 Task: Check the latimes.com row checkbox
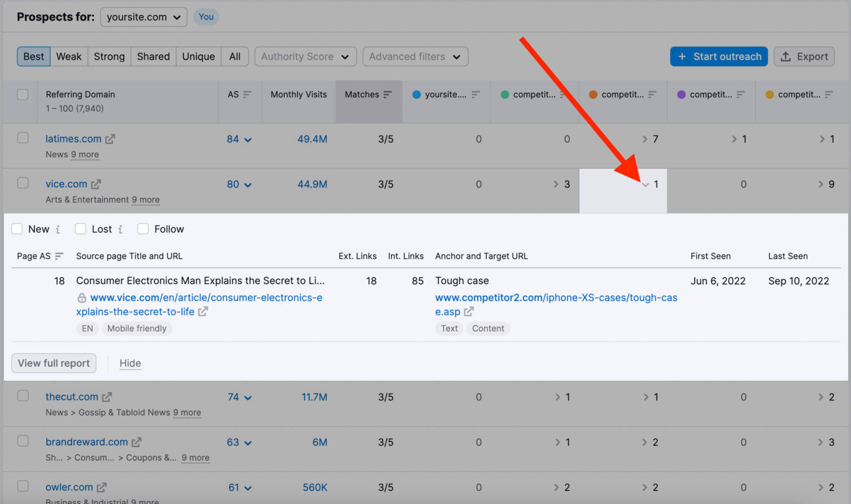pos(23,138)
